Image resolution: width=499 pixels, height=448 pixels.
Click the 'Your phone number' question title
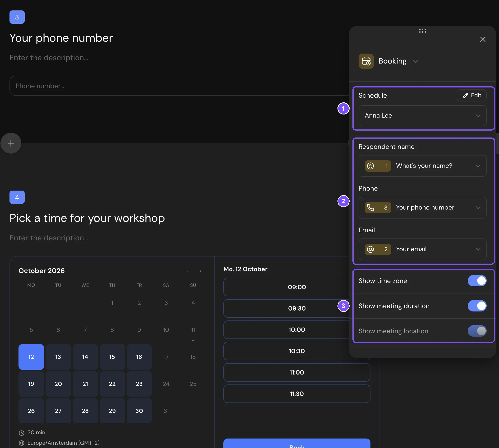(61, 38)
